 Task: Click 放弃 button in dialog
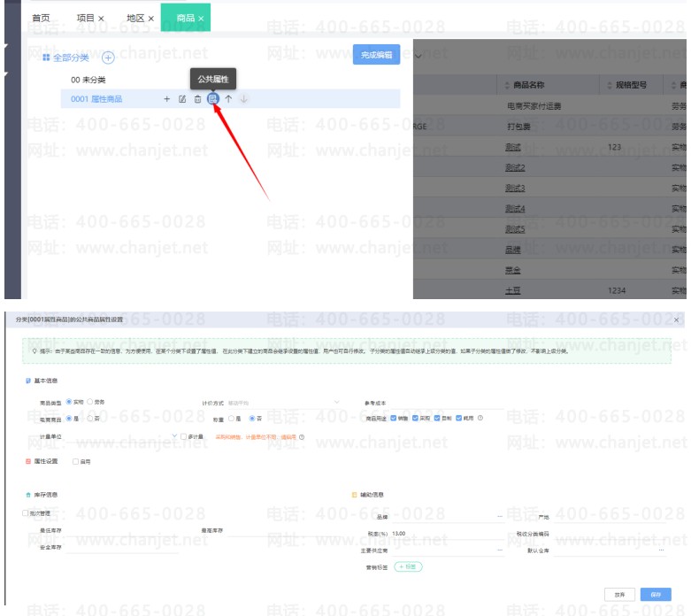tap(619, 595)
